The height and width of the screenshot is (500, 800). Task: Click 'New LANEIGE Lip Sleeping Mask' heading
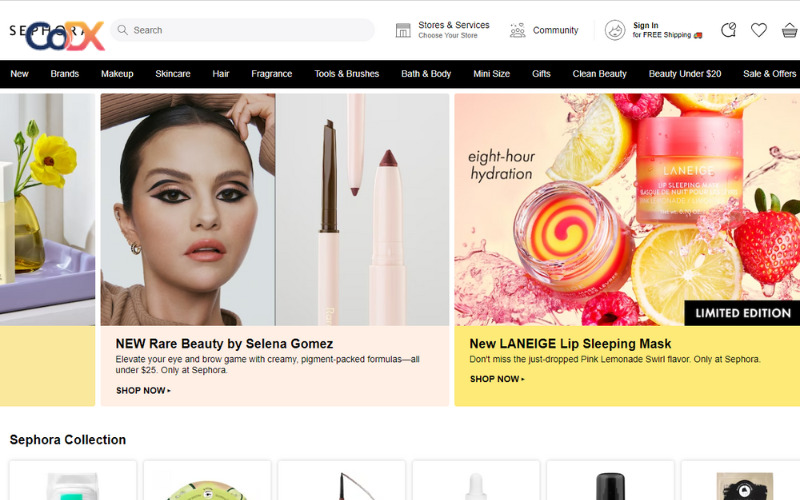[570, 344]
